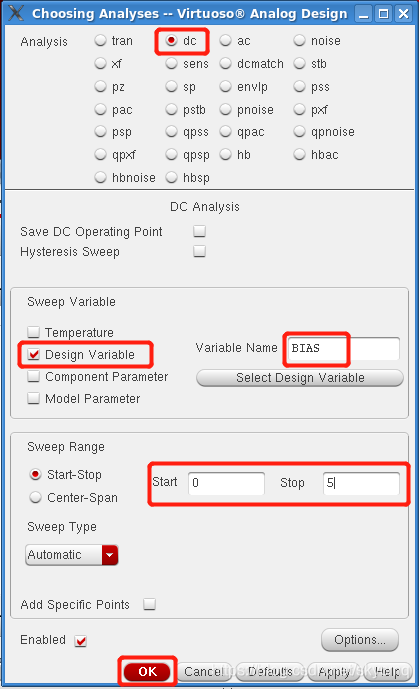This screenshot has height=689, width=419.
Task: Select the sp analysis radio button
Action: (171, 86)
